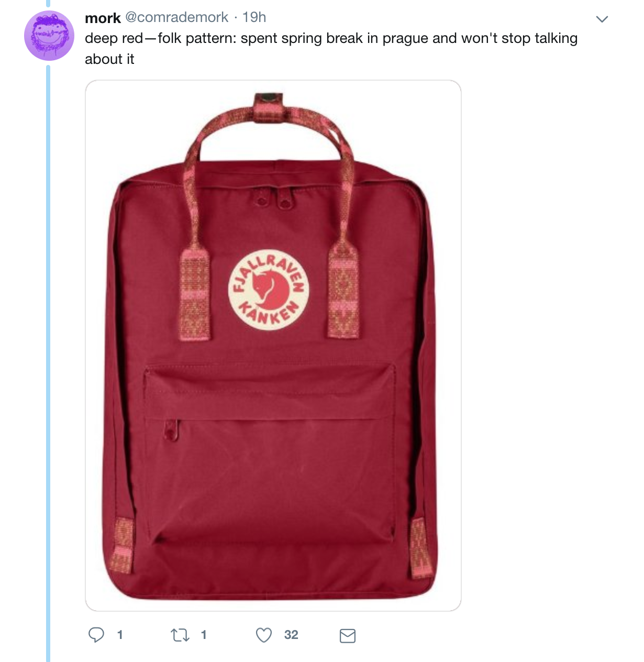Click the reply count of 1
Image resolution: width=644 pixels, height=662 pixels.
point(120,635)
